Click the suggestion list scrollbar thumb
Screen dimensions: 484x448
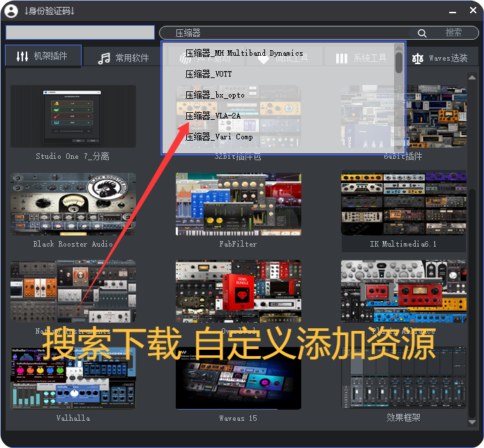click(399, 63)
